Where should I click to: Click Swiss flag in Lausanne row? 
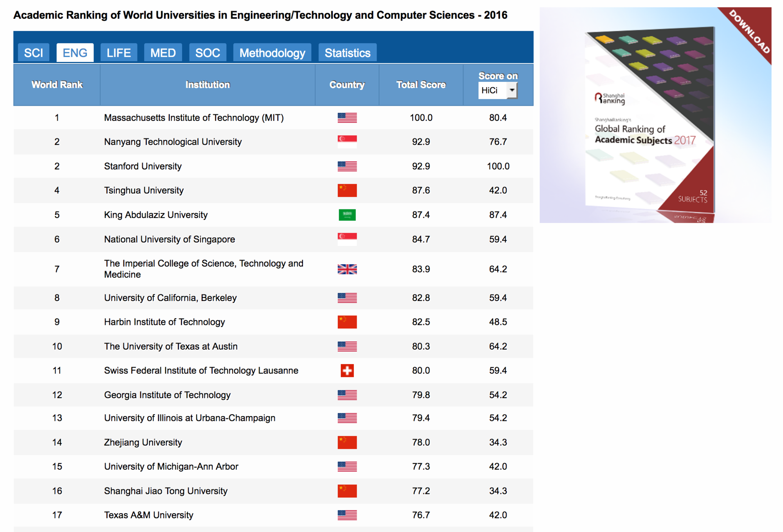click(x=347, y=370)
